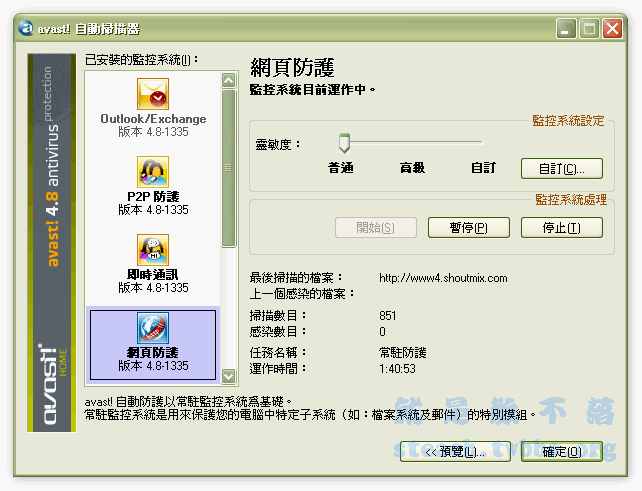Screen dimensions: 642x491
Task: Click the provider list scrollbar thumb
Action: pos(228,168)
